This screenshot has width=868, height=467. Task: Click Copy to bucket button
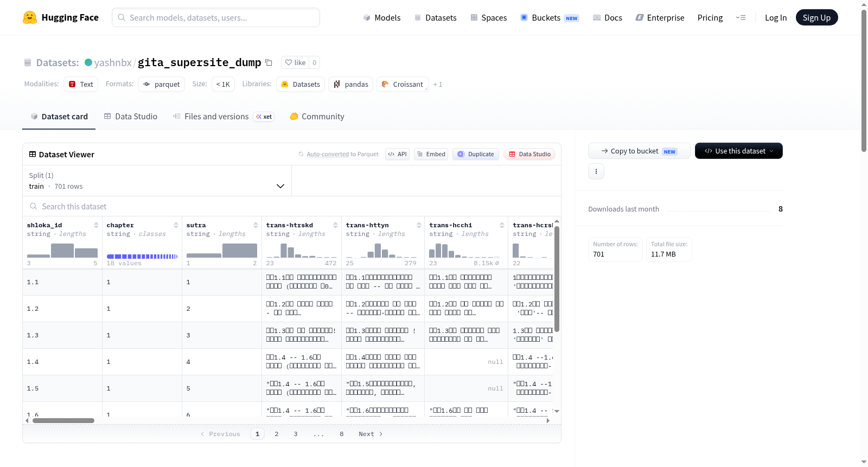pyautogui.click(x=639, y=151)
